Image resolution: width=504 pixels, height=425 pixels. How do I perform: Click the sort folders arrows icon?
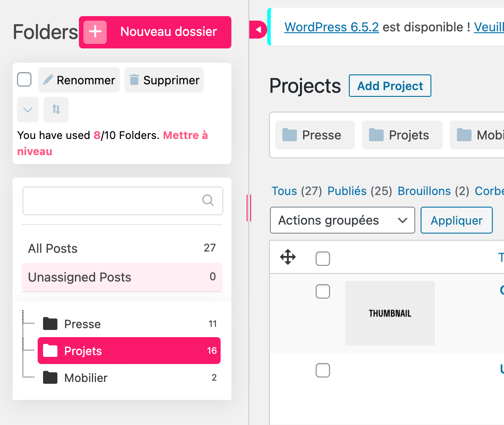click(x=56, y=109)
